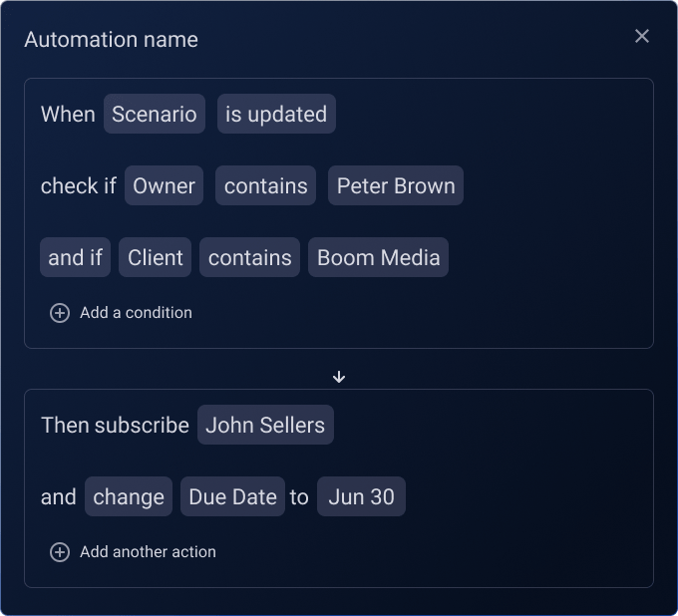Edit the Peter Brown value chip

point(396,185)
